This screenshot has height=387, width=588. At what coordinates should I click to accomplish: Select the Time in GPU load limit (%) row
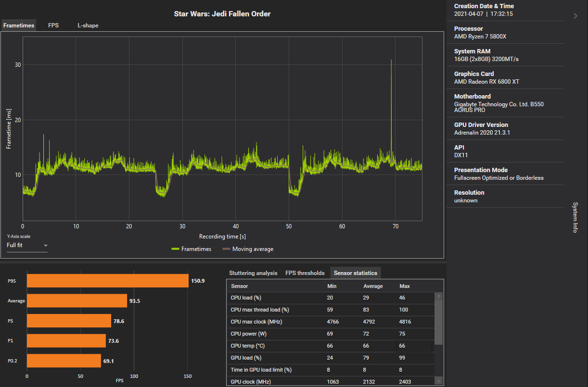point(331,370)
